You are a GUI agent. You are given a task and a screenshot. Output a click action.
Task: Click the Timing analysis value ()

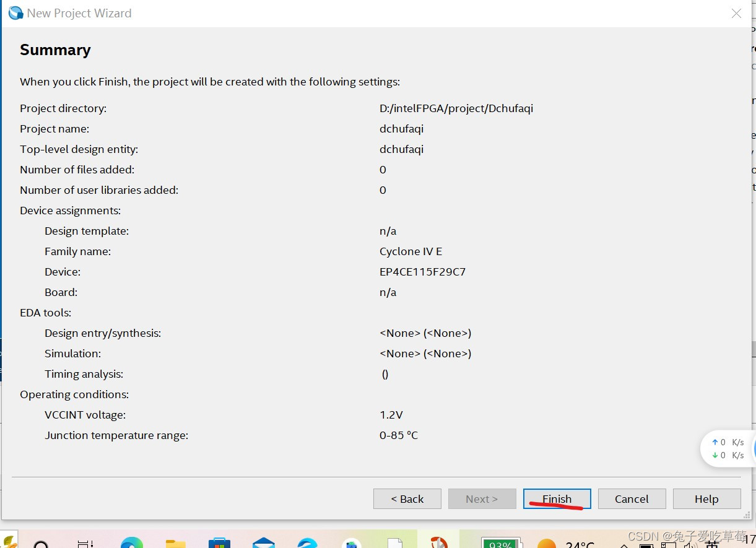385,374
